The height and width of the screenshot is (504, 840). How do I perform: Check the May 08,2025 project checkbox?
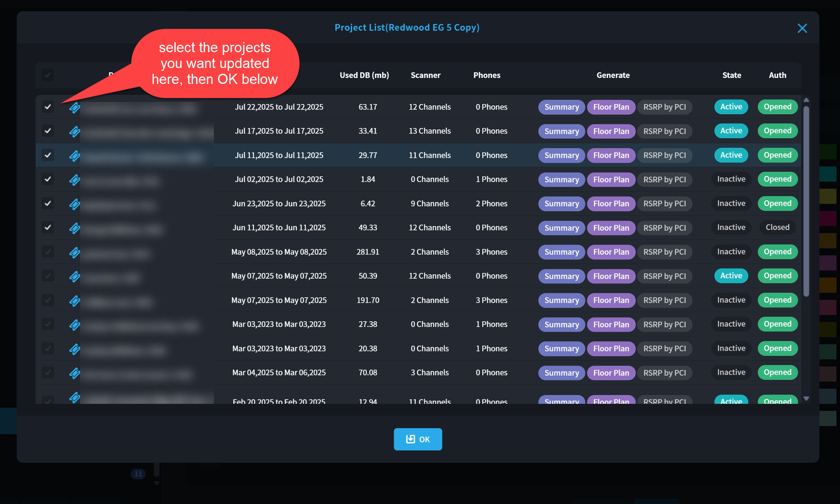point(48,252)
